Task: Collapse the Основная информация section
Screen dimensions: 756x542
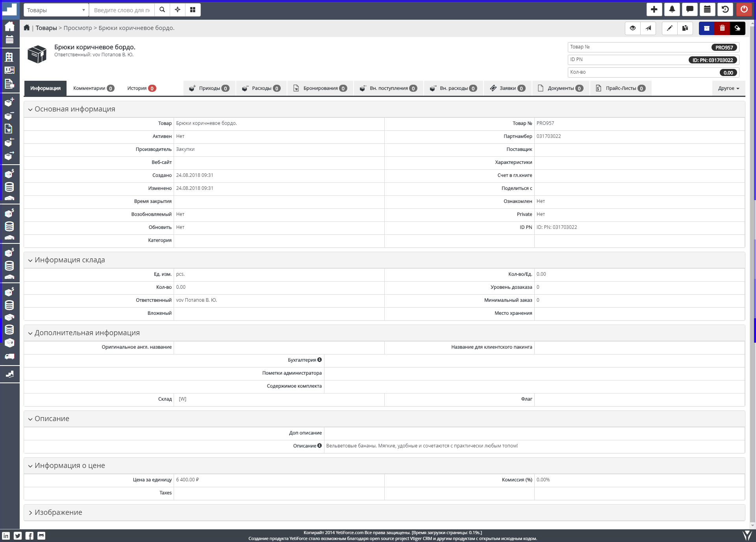Action: [75, 109]
